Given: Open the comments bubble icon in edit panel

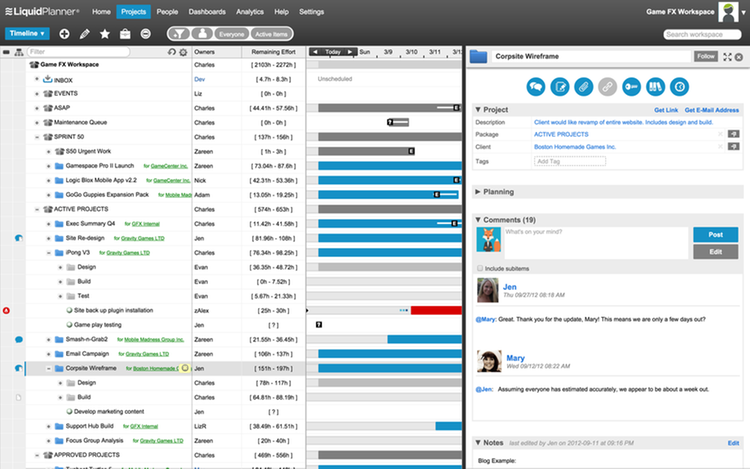Looking at the screenshot, I should pyautogui.click(x=536, y=87).
